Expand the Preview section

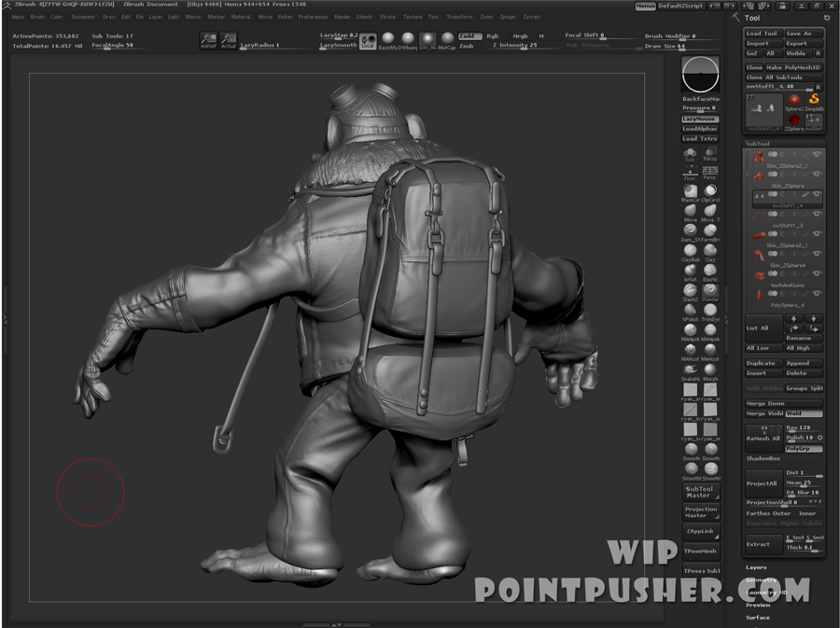tap(758, 605)
